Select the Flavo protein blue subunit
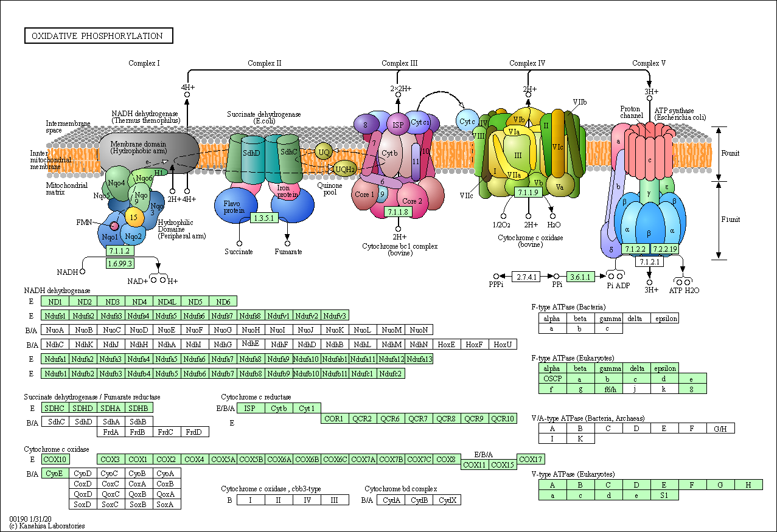The image size is (777, 532). pyautogui.click(x=232, y=207)
